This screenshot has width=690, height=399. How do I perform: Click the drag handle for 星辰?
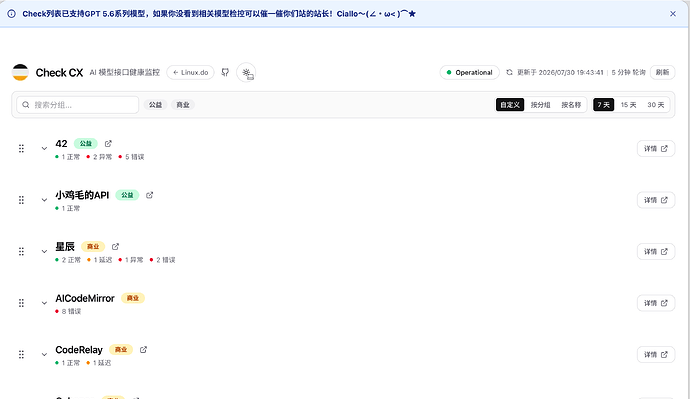(x=21, y=252)
